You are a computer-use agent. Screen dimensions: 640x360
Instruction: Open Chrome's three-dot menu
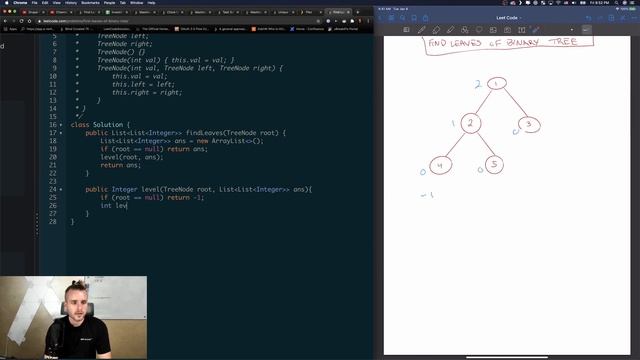coord(368,21)
